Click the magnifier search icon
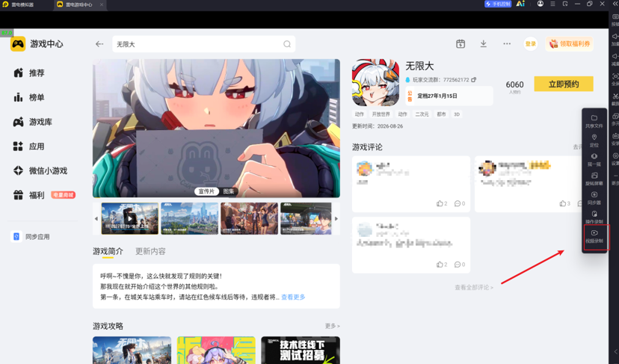 click(x=287, y=44)
